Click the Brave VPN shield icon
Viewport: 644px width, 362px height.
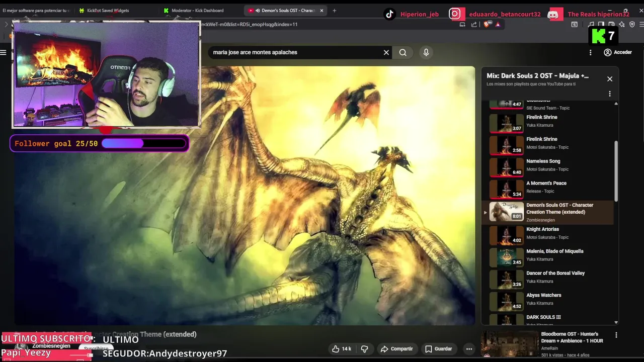[632, 24]
